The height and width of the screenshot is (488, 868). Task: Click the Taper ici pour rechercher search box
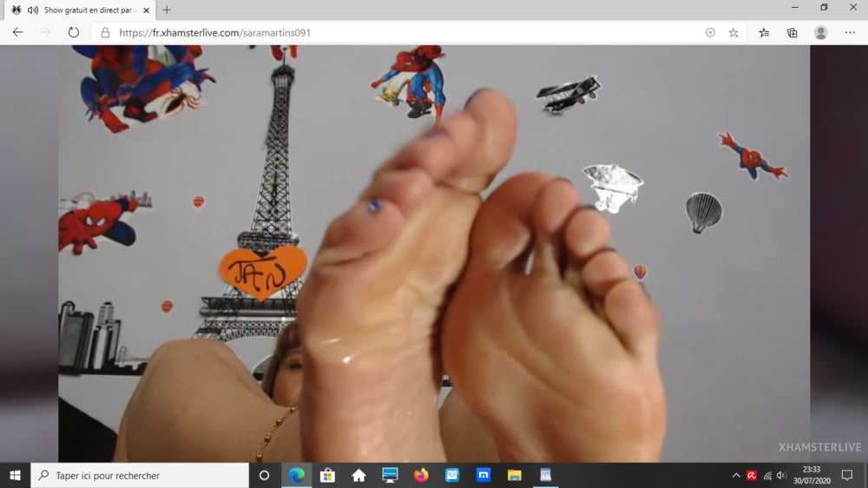coord(140,475)
